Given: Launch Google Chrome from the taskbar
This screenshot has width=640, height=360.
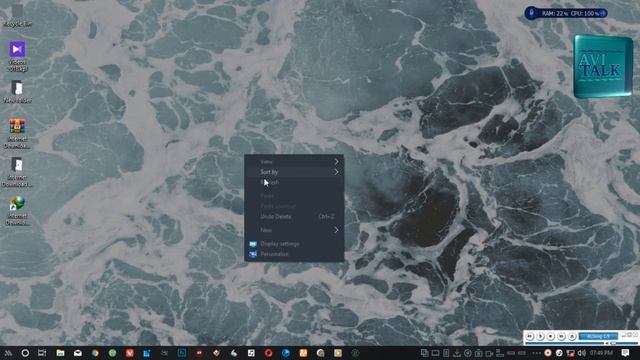Looking at the screenshot, I should click(x=95, y=353).
